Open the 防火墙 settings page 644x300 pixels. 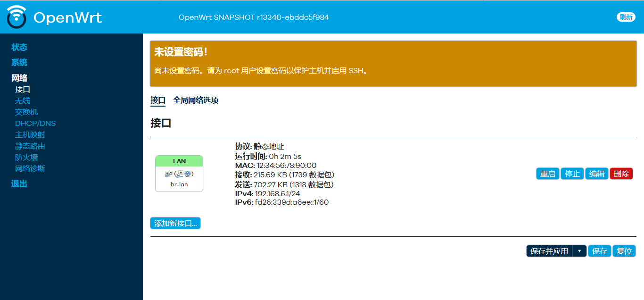pyautogui.click(x=26, y=157)
